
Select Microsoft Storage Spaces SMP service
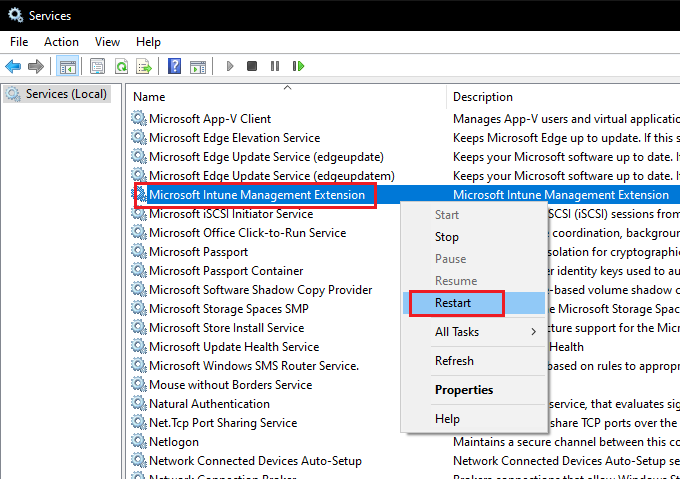229,309
